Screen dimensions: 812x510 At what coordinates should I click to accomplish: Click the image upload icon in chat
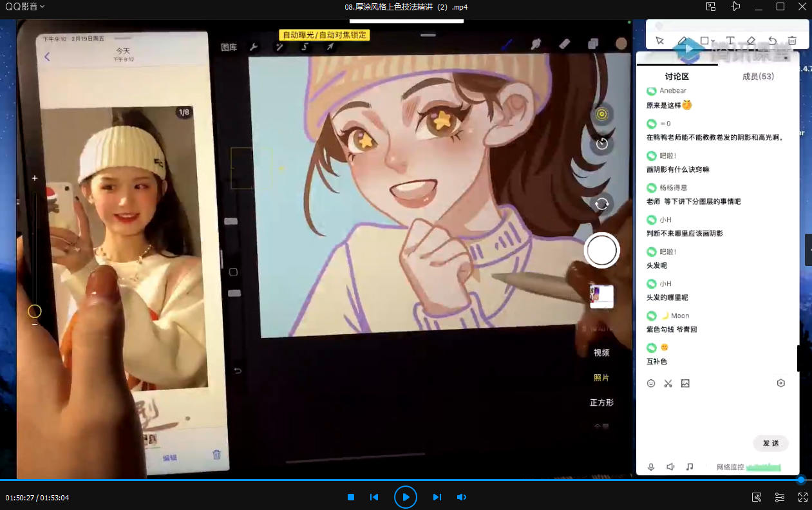point(685,383)
